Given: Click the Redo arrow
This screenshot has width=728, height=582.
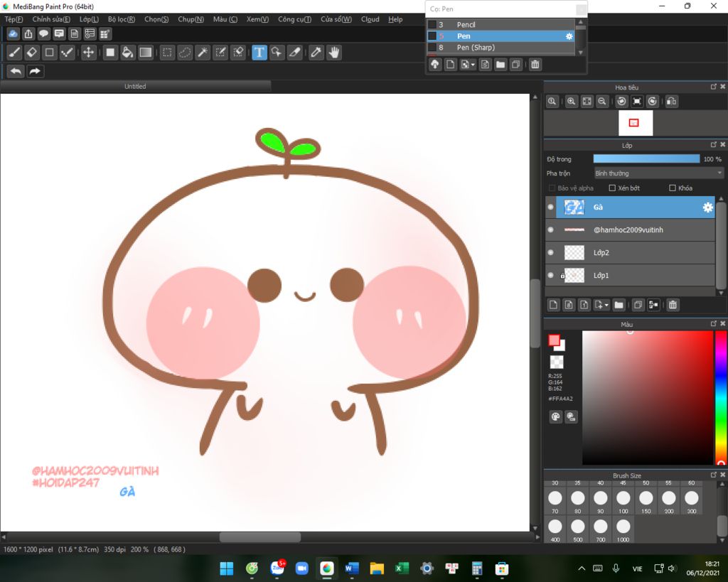Looking at the screenshot, I should click(35, 72).
